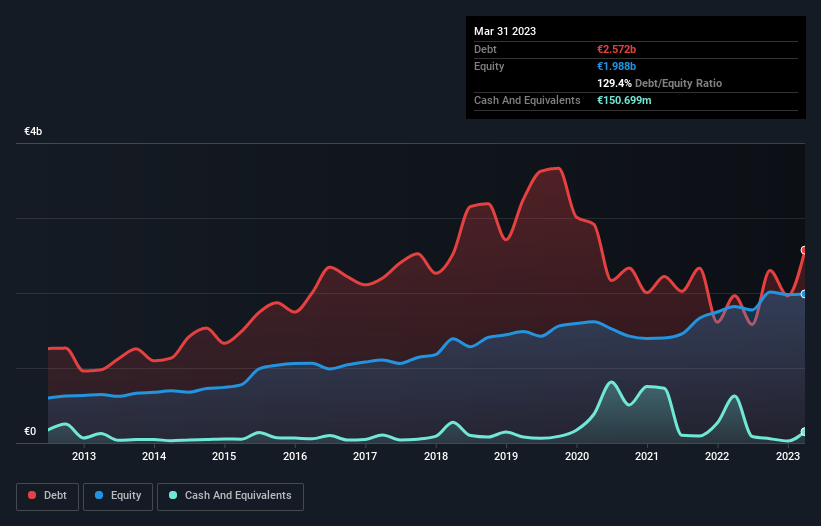Click the 2019 x-axis label
The width and height of the screenshot is (821, 526).
506,456
